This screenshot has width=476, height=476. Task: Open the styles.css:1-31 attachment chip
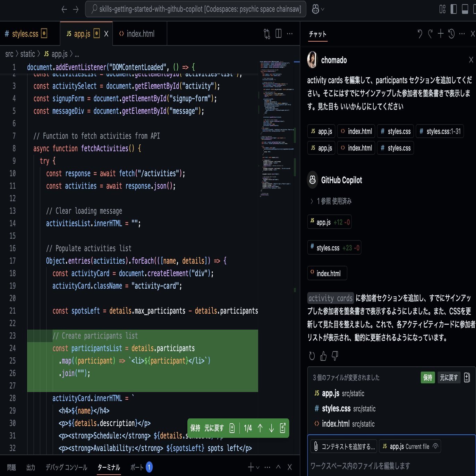[440, 131]
